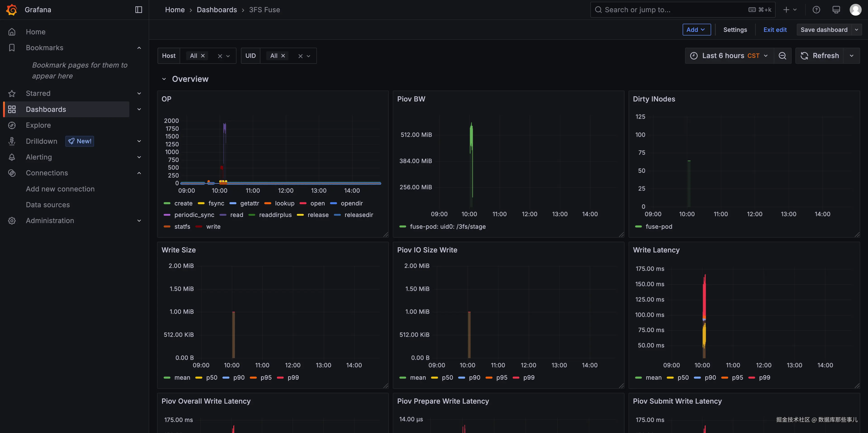
Task: Click the Save dashboard button
Action: tap(823, 30)
